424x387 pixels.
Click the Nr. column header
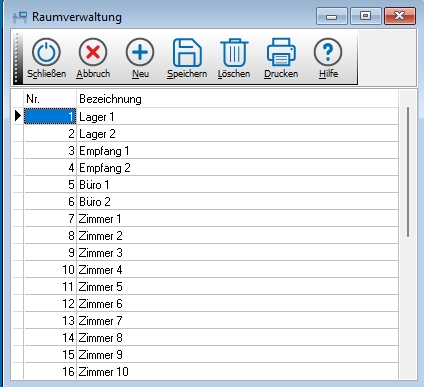click(50, 99)
